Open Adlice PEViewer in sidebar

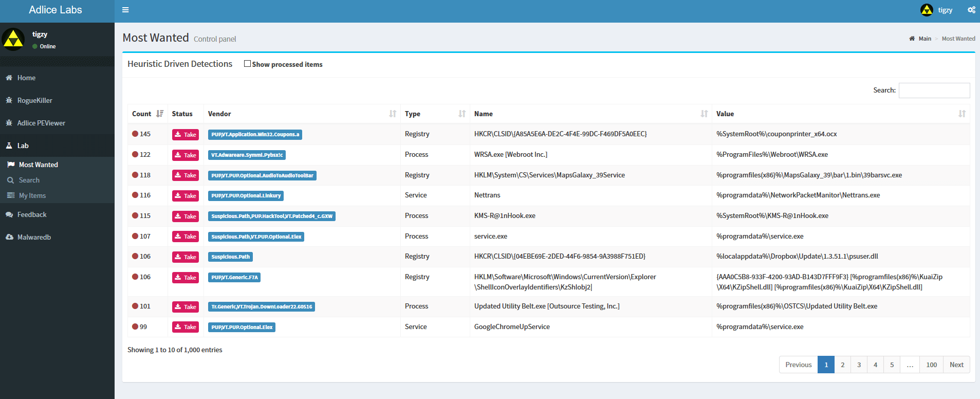point(41,123)
